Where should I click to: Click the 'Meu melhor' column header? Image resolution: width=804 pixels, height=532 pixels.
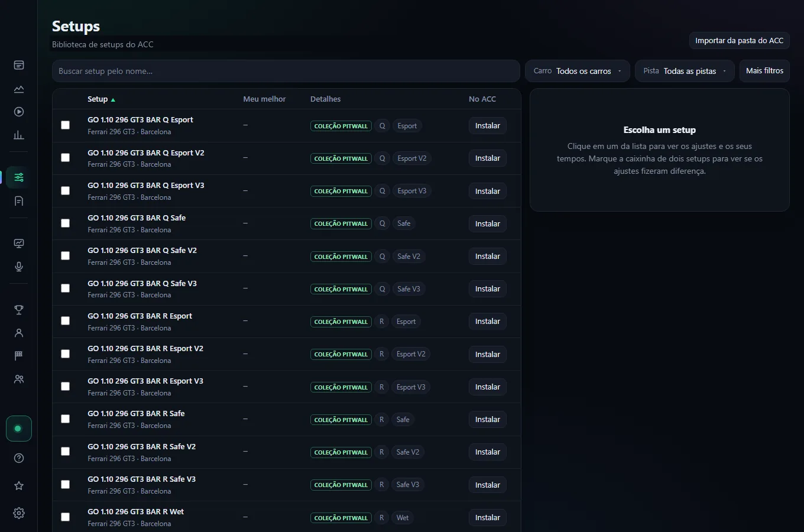pos(264,99)
